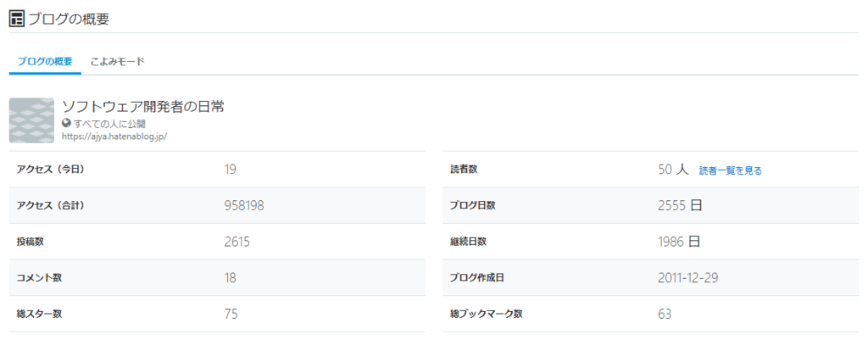Click the globe icon beside すべての人に公開
The height and width of the screenshot is (351, 868).
click(66, 124)
